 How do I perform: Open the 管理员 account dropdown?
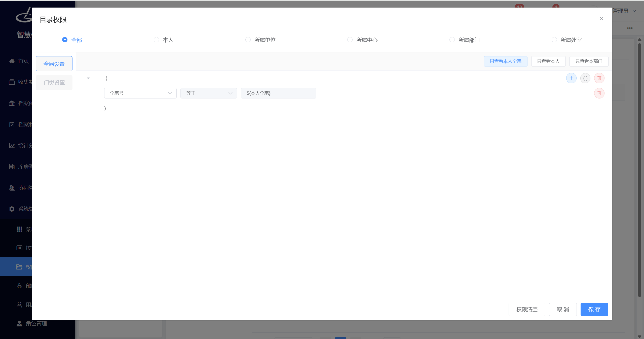(x=625, y=11)
